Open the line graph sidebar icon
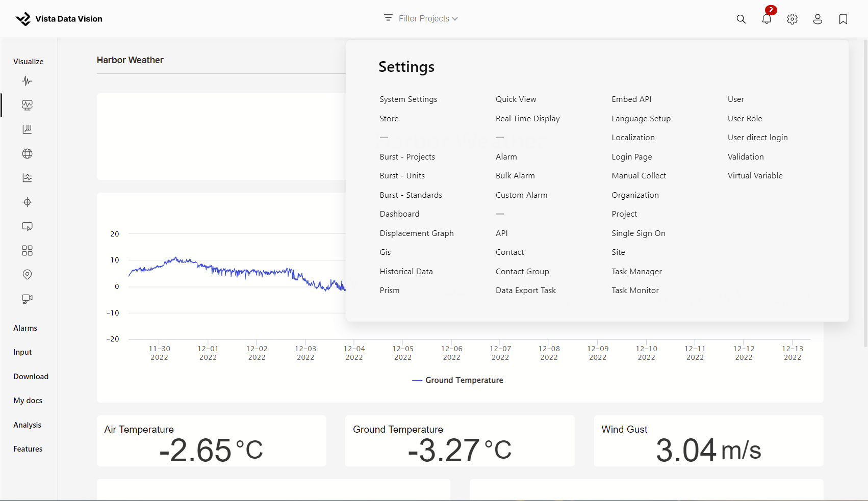 (x=28, y=178)
